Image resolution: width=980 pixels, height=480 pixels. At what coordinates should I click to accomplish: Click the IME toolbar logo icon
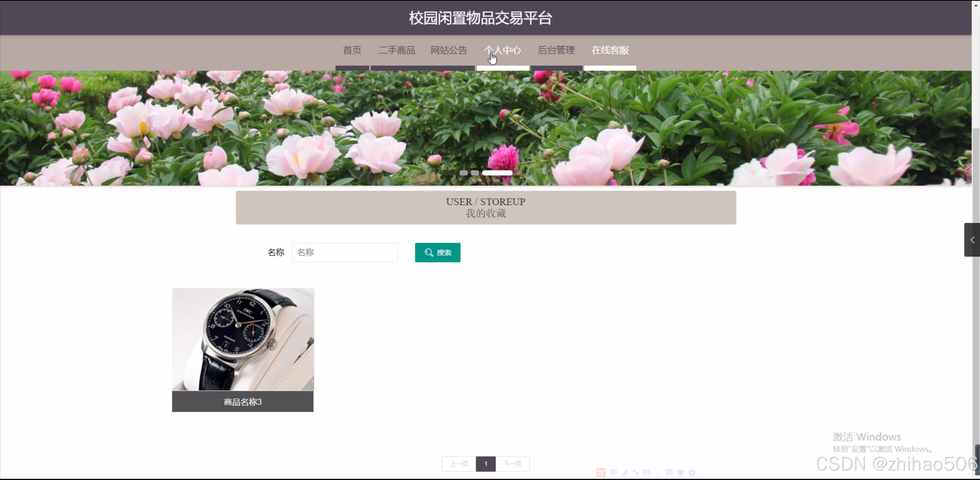pyautogui.click(x=601, y=473)
